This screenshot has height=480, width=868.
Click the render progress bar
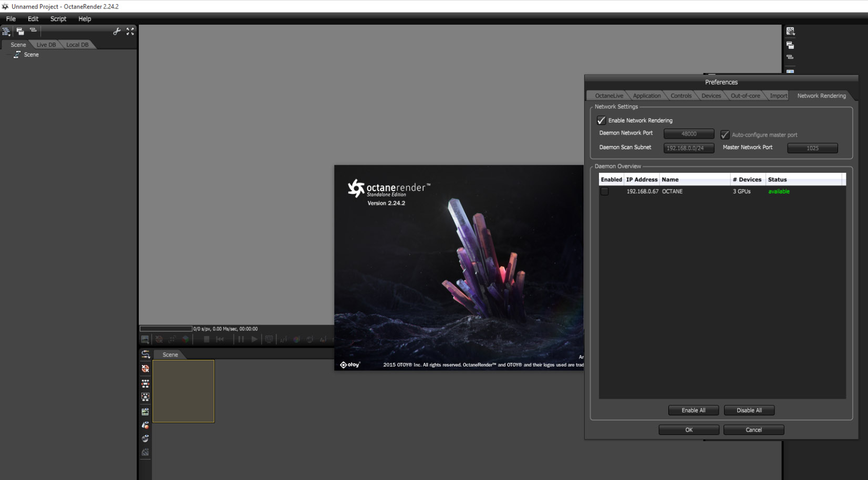[166, 329]
